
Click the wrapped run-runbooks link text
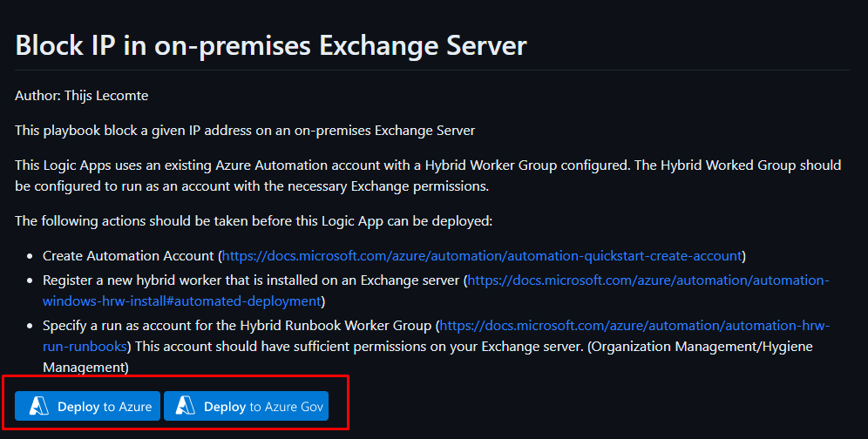click(85, 347)
